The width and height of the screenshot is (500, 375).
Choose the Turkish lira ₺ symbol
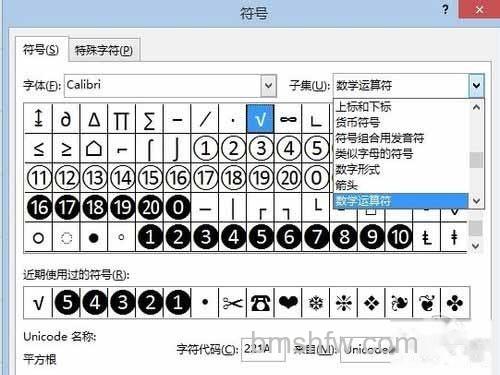tap(427, 237)
